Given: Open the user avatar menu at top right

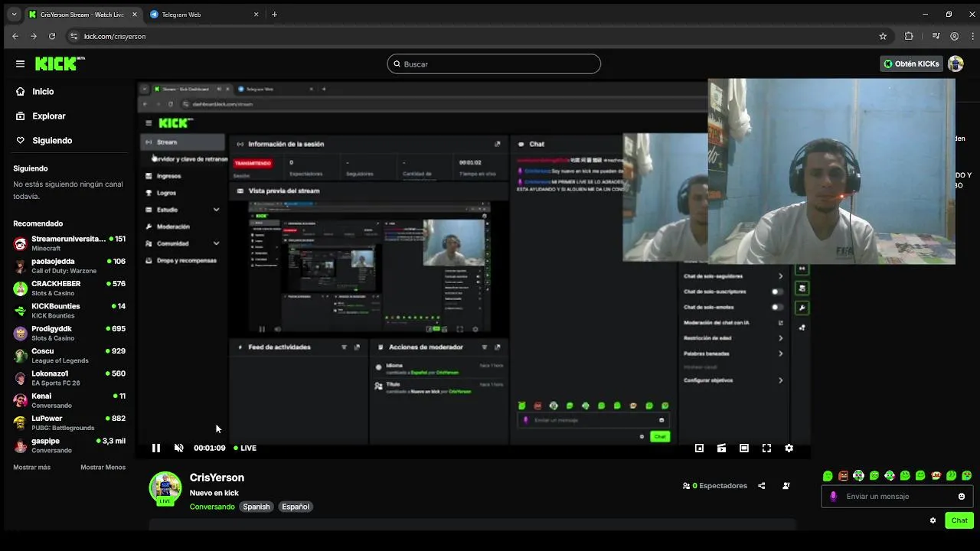Looking at the screenshot, I should pyautogui.click(x=955, y=64).
